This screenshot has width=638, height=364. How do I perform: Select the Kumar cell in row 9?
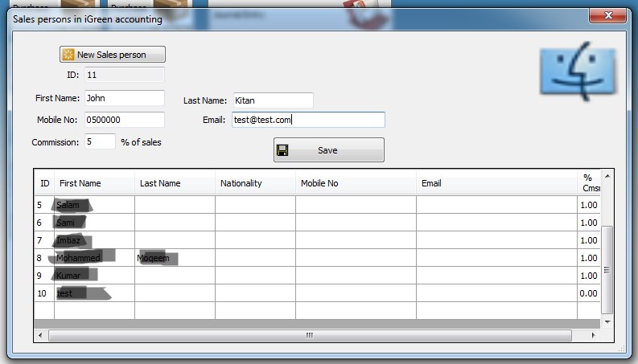click(94, 276)
